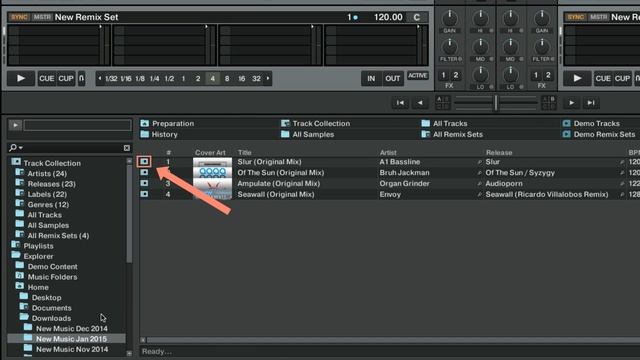
Task: Assign FX unit 1 on left channel
Action: coord(443,75)
